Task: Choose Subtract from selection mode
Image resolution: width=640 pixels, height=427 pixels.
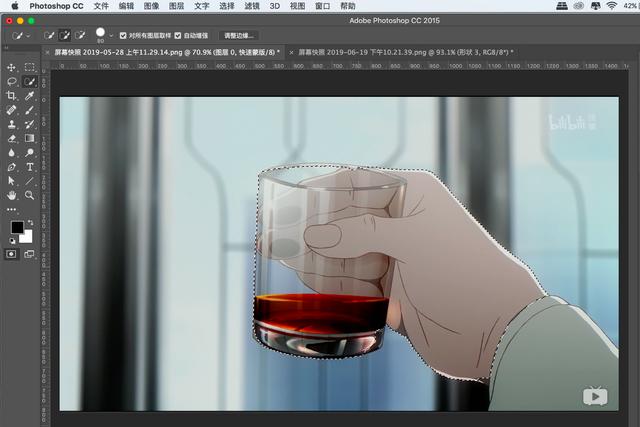Action: coord(80,36)
